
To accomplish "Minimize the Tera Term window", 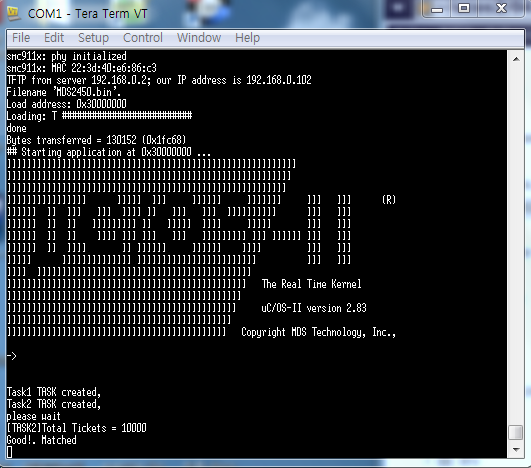I will point(437,8).
